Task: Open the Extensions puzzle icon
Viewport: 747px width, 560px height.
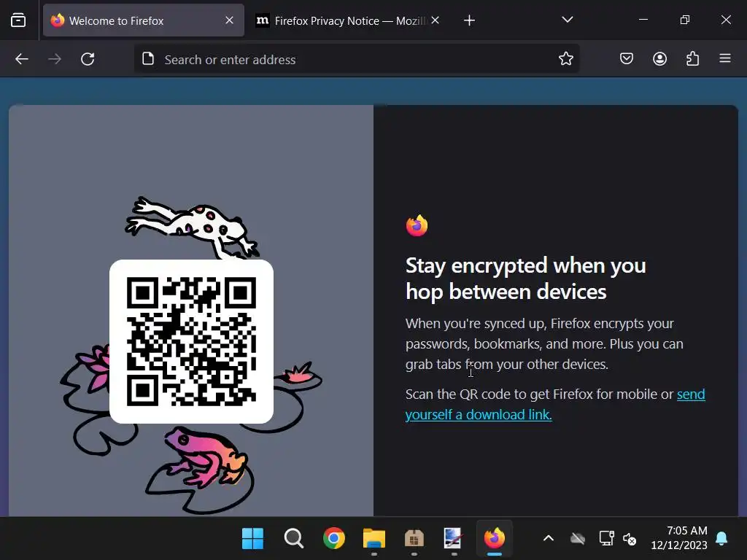Action: point(693,59)
